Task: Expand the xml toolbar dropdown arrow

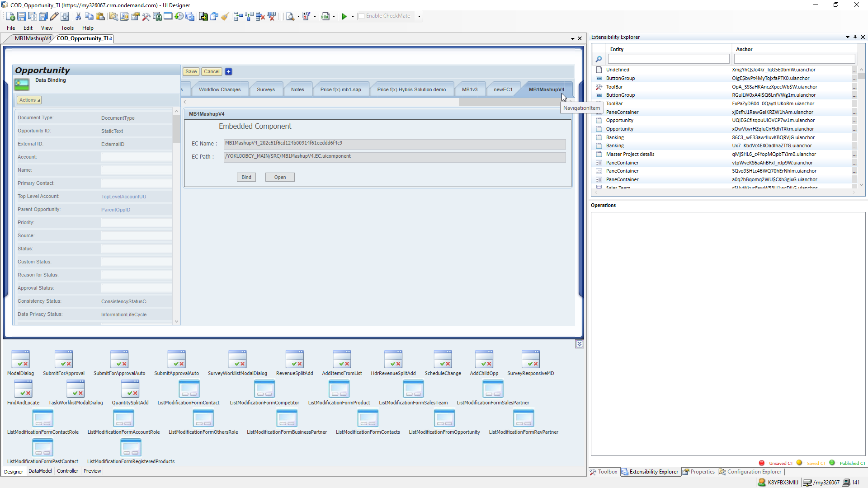Action: 334,16
